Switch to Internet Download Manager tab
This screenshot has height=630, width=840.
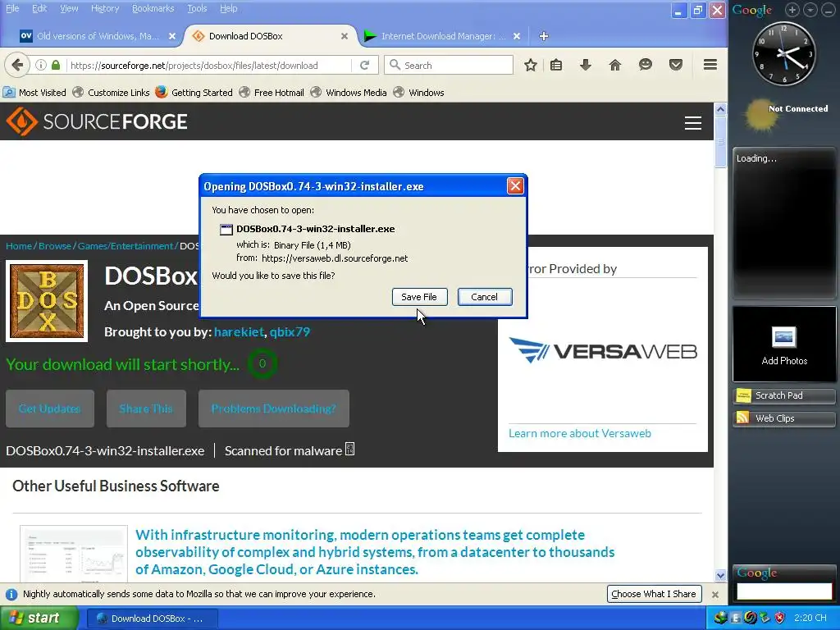442,36
